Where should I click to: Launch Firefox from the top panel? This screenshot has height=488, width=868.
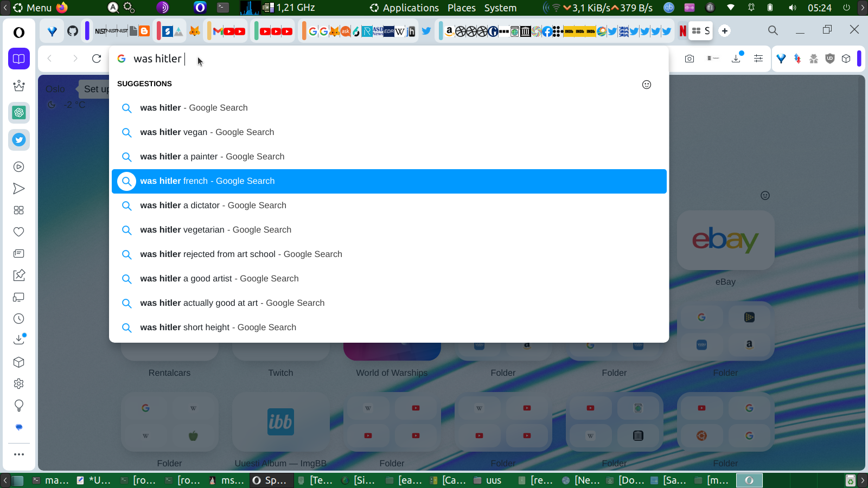(x=62, y=8)
